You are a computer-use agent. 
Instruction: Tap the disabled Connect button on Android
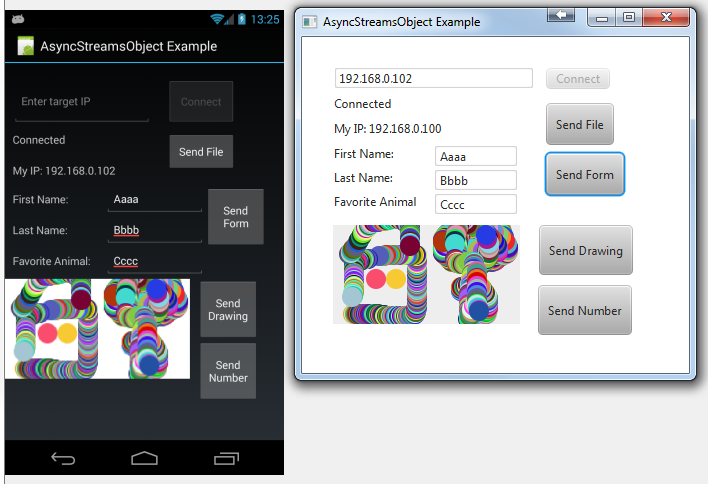tap(201, 102)
